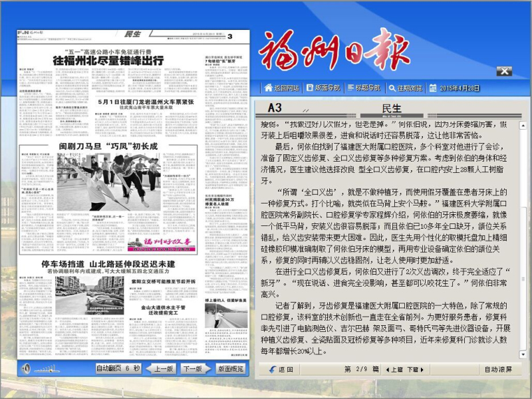The height and width of the screenshot is (399, 532).
Task: Select the date 2015年4月28日
Action: tap(460, 88)
